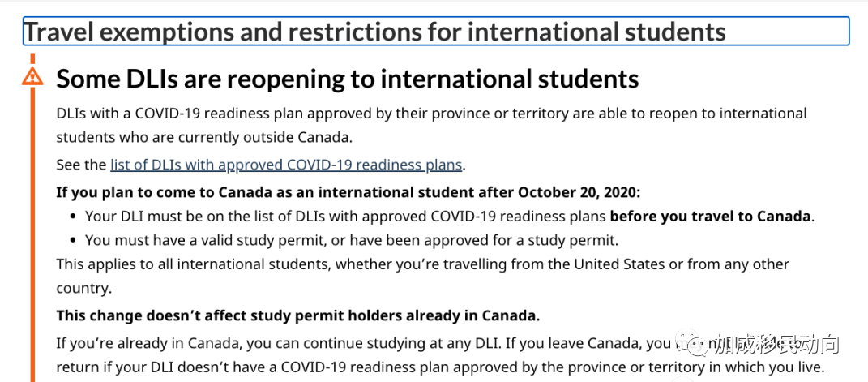Viewport: 868px width, 382px height.
Task: Click the bold October 20, 2020 sentence
Action: pos(348,193)
